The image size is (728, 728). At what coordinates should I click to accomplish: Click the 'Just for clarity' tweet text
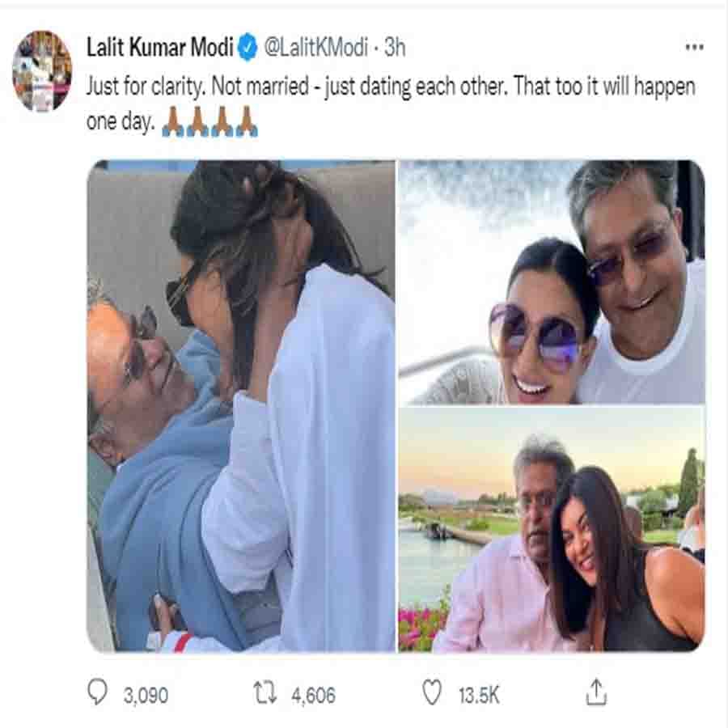coord(390,87)
